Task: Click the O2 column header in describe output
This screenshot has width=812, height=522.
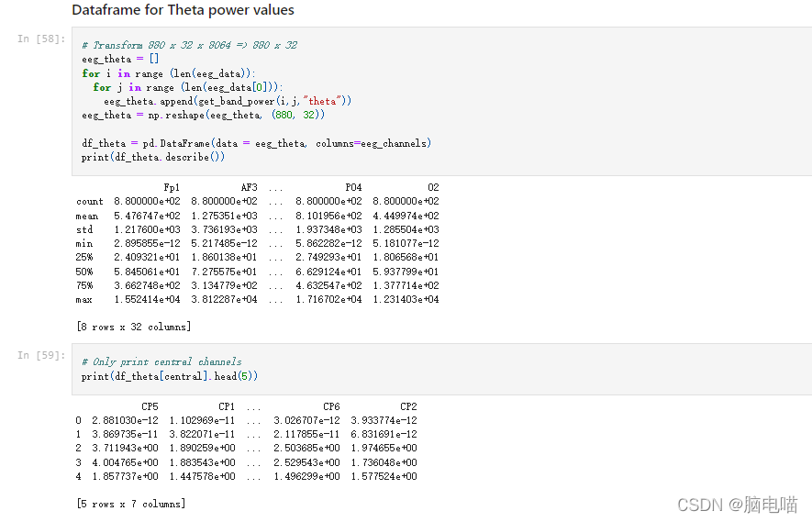Action: point(433,187)
